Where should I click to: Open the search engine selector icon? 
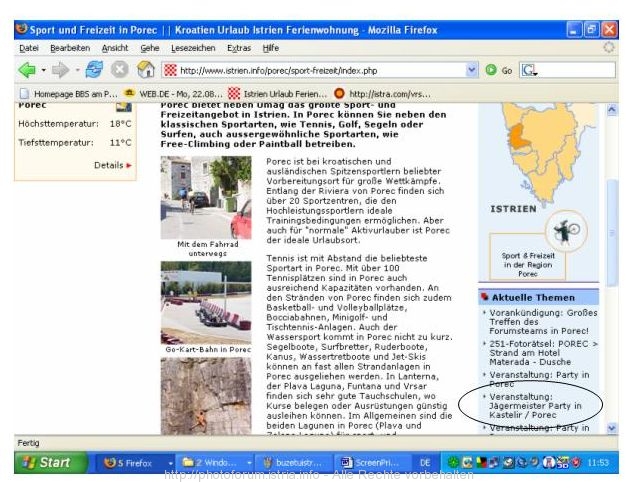click(x=529, y=70)
